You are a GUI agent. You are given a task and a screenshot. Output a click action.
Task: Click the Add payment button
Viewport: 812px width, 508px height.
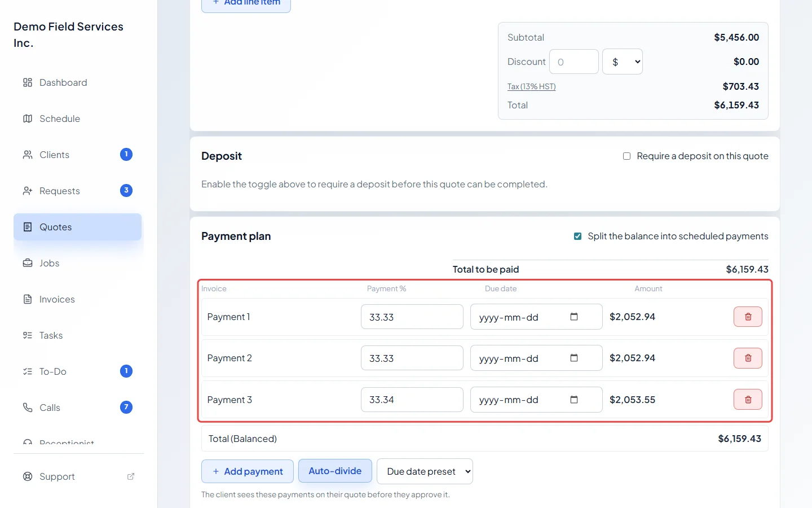[x=248, y=471]
